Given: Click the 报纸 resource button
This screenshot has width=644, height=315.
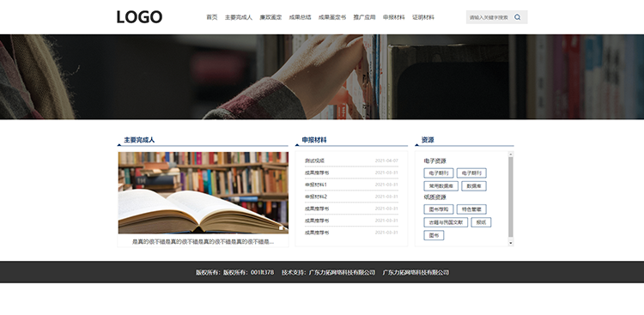Looking at the screenshot, I should tap(481, 222).
